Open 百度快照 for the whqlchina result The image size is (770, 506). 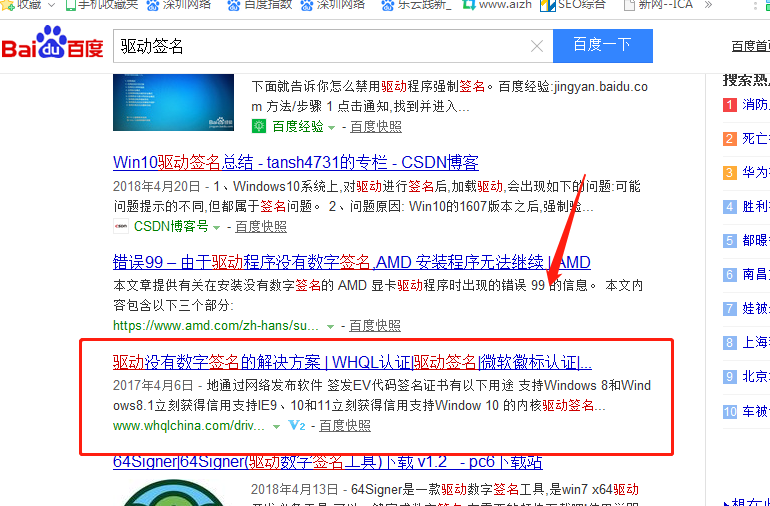[x=345, y=425]
